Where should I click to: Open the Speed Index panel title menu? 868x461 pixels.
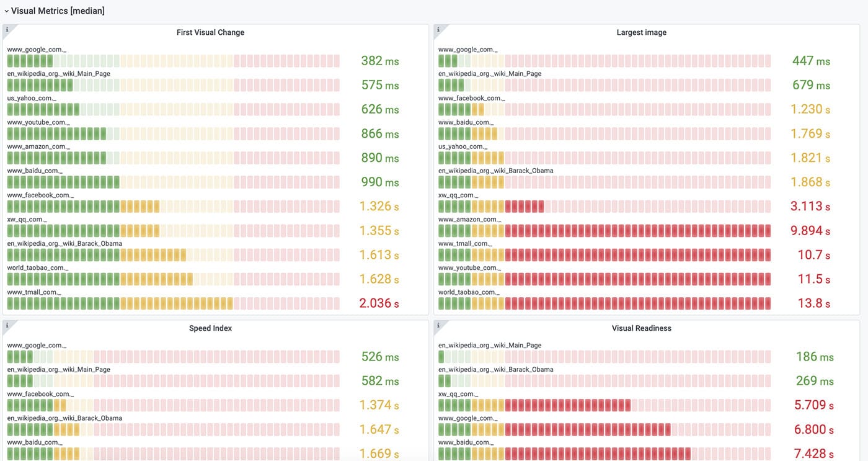click(x=211, y=328)
